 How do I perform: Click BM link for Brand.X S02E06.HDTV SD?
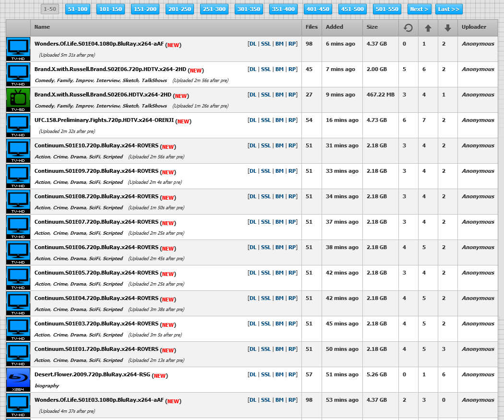279,95
